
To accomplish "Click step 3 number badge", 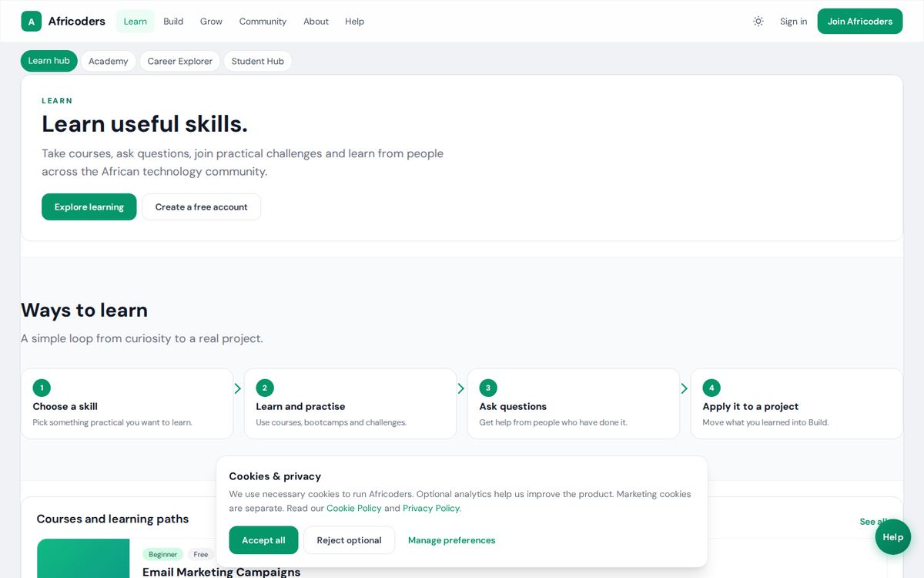I will coord(488,388).
